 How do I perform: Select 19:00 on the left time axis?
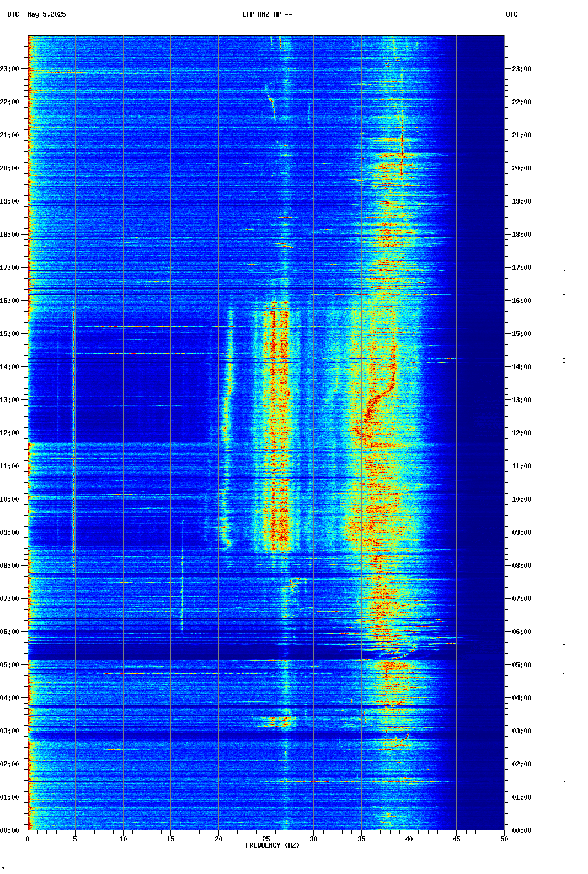click(9, 201)
